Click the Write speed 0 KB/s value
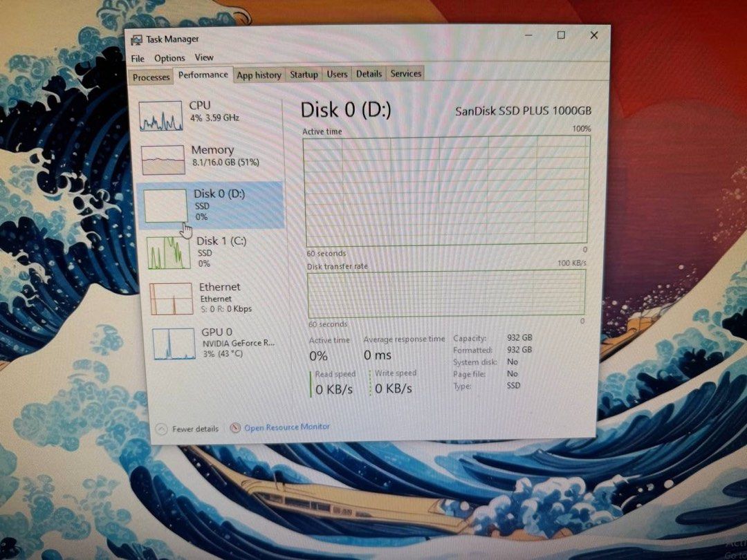 pyautogui.click(x=393, y=389)
